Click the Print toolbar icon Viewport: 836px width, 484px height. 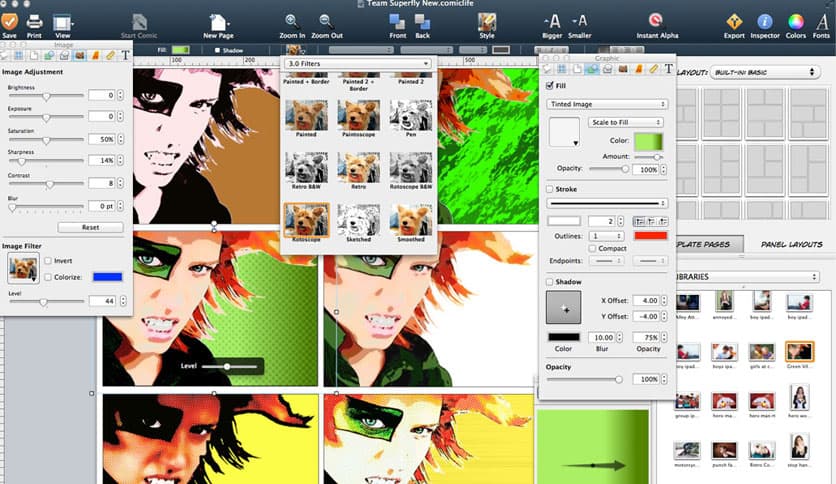[34, 21]
